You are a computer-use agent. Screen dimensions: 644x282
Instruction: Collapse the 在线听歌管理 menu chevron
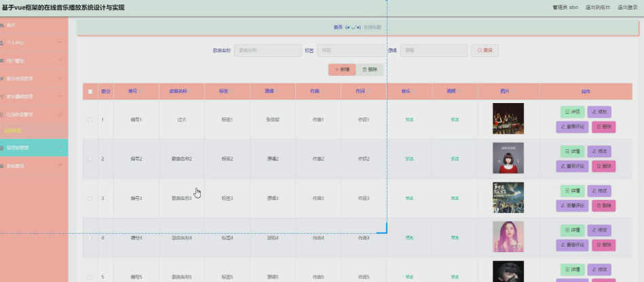pos(60,114)
